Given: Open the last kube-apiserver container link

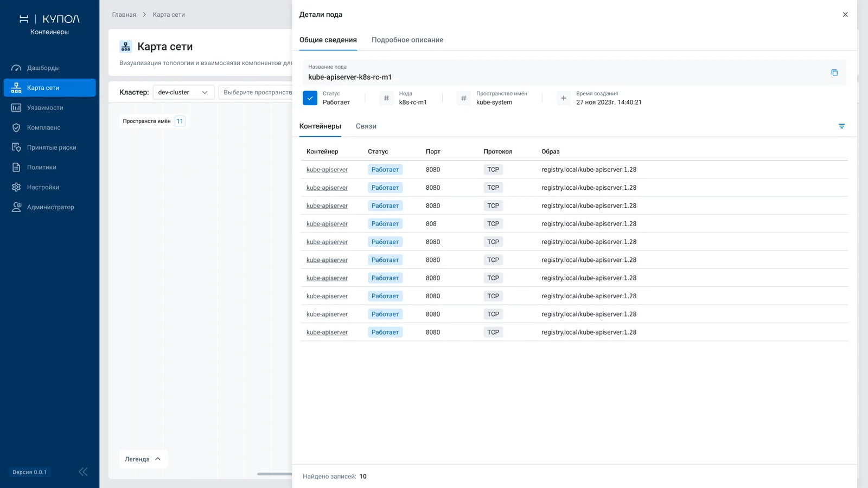Looking at the screenshot, I should click(x=327, y=332).
